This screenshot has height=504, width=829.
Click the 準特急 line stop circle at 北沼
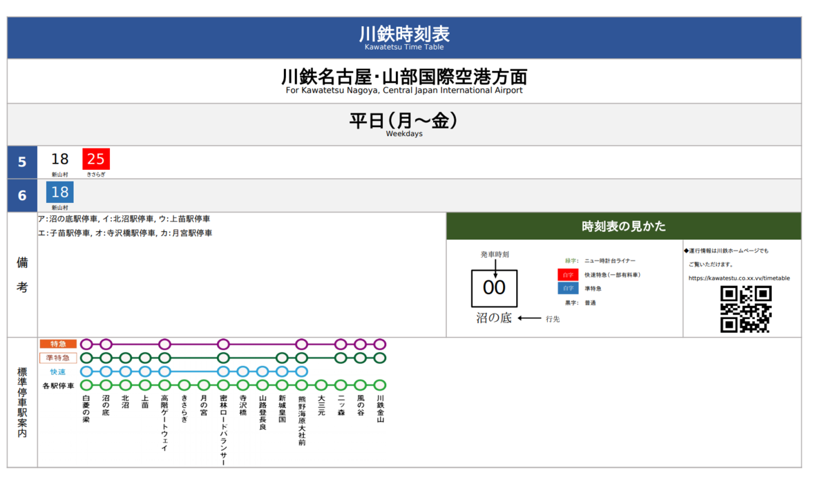(125, 358)
